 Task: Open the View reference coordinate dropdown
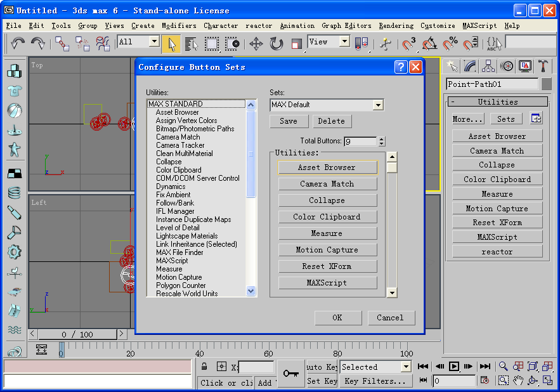(344, 41)
